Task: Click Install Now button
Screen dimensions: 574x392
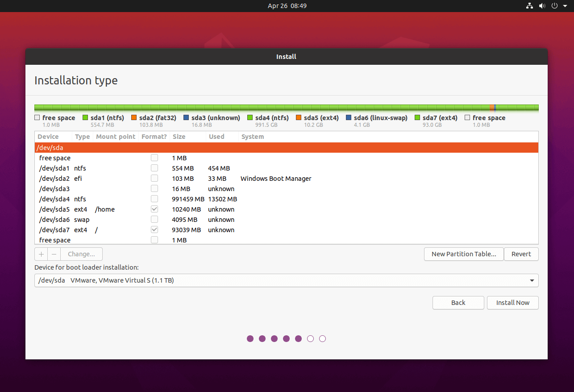Action: click(x=513, y=303)
